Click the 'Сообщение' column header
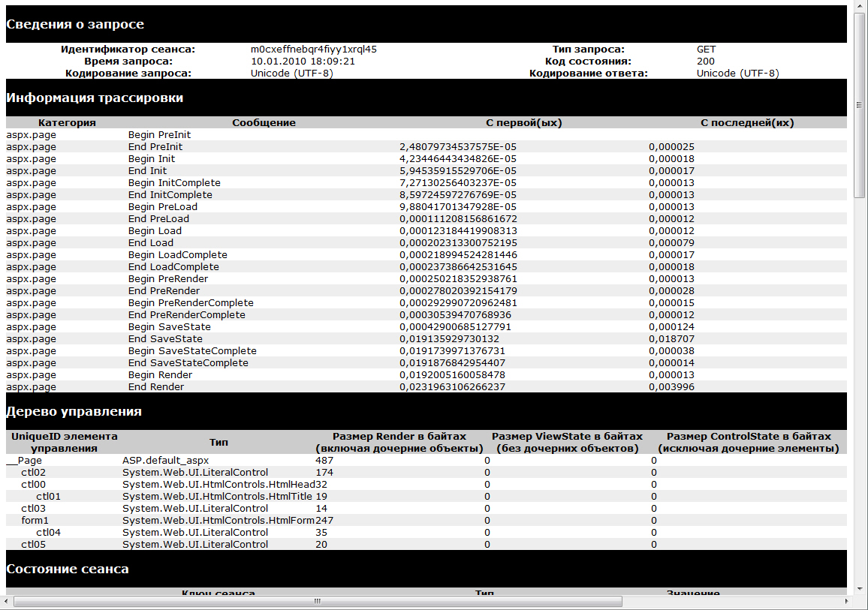The height and width of the screenshot is (610, 868). point(264,123)
